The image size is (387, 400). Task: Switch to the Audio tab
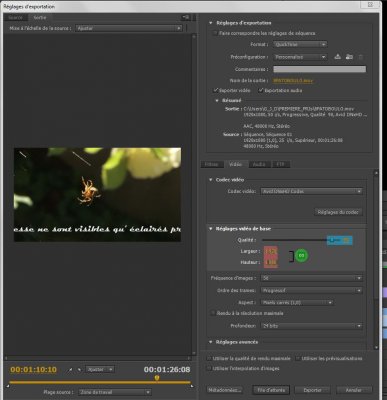[259, 164]
